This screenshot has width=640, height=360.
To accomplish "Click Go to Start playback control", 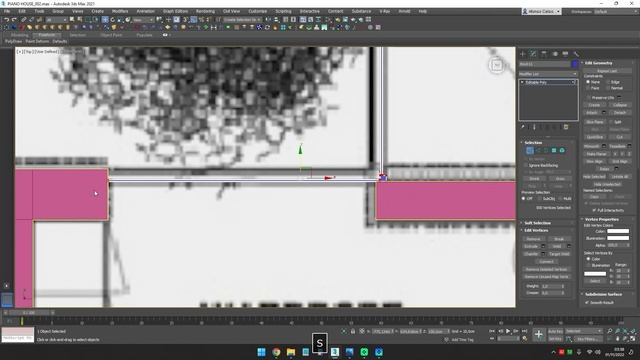I will tap(492, 331).
